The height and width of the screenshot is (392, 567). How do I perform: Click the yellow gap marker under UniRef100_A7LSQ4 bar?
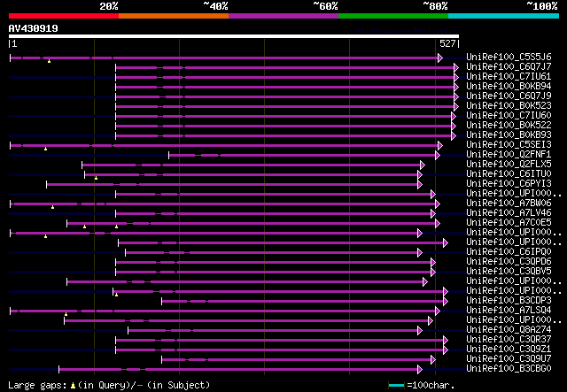click(x=66, y=314)
